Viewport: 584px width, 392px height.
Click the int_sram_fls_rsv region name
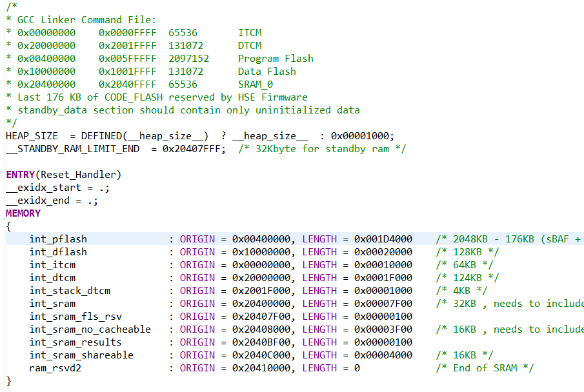point(76,317)
